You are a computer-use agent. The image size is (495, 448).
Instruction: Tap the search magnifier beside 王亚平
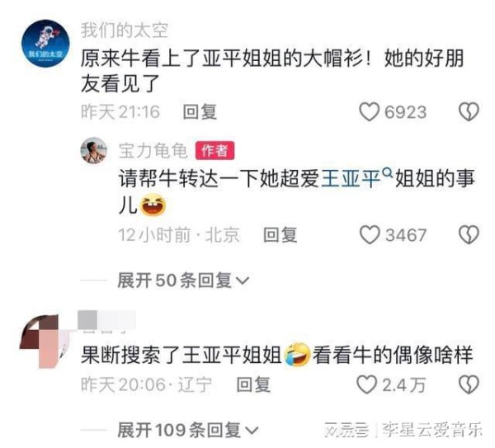tap(387, 172)
